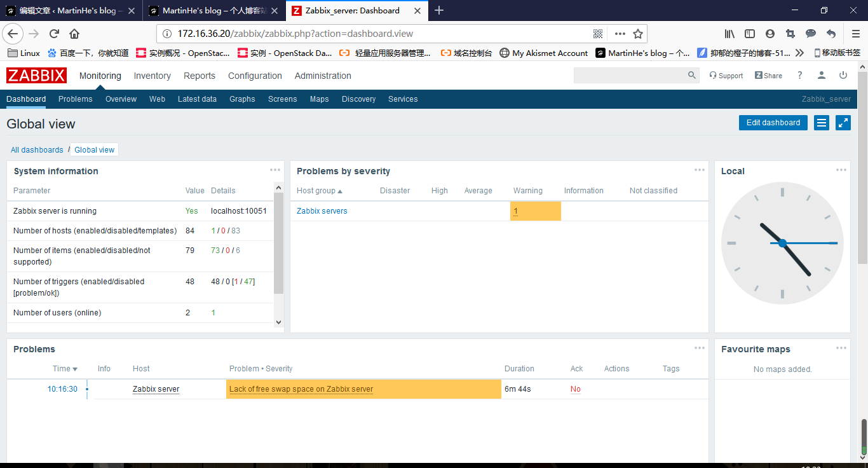Image resolution: width=868 pixels, height=468 pixels.
Task: Click Firefox home icon
Action: 74,34
